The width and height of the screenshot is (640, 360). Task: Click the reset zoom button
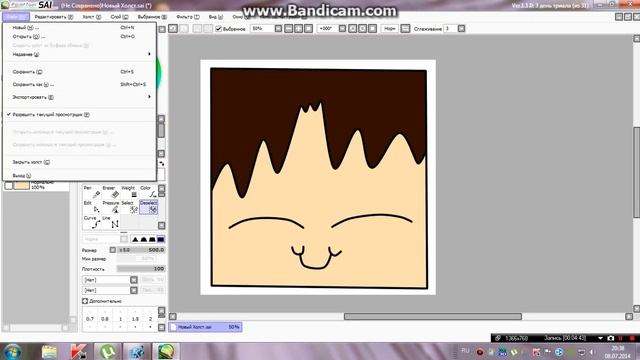click(309, 29)
